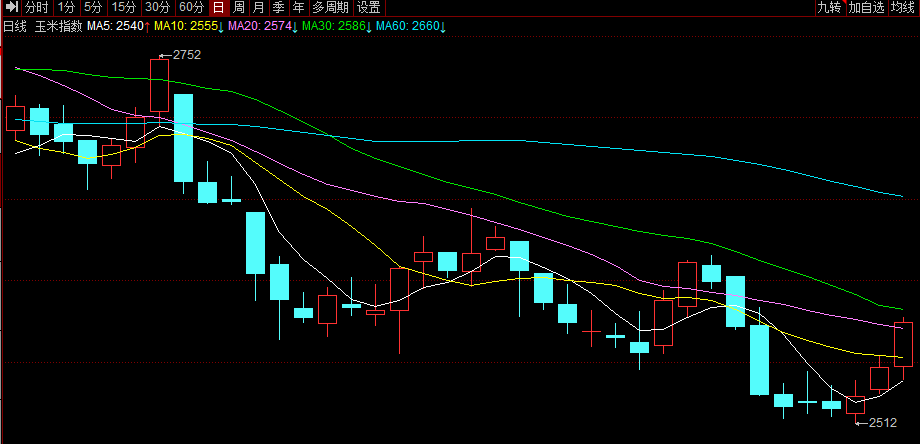Switch to the 季 quarterly tab
The width and height of the screenshot is (920, 444).
point(279,8)
